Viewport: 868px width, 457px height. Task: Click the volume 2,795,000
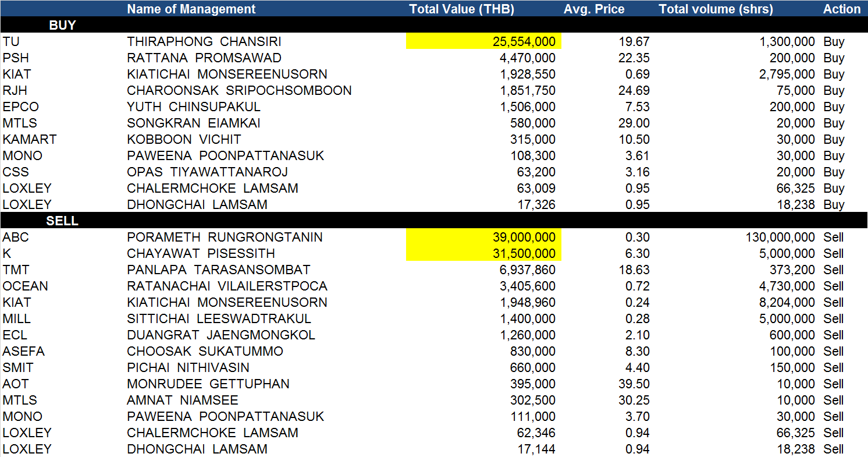(x=787, y=74)
